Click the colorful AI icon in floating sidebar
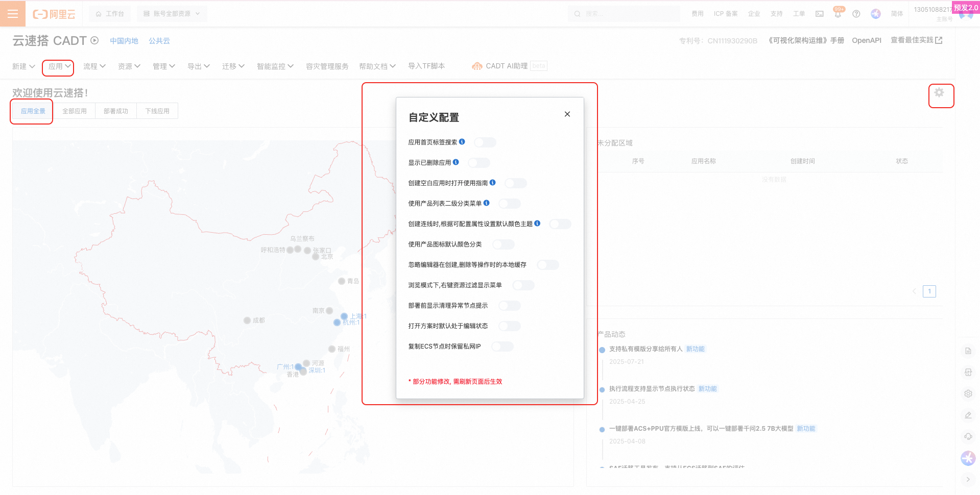Image resolution: width=980 pixels, height=495 pixels. 968,458
